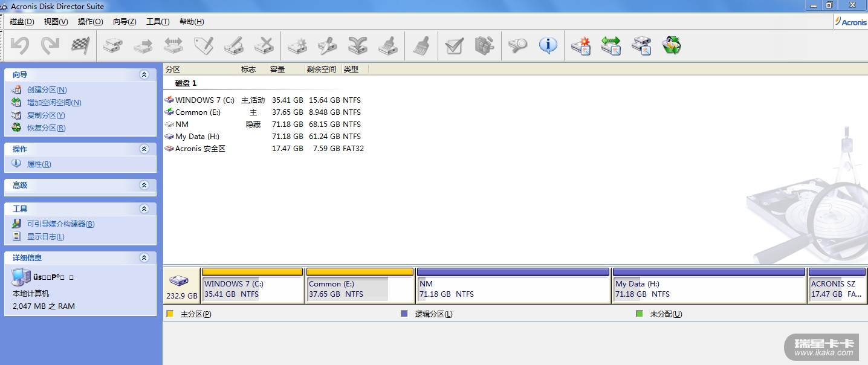Expand the 高级 panel chevron
The width and height of the screenshot is (868, 365).
(x=144, y=186)
